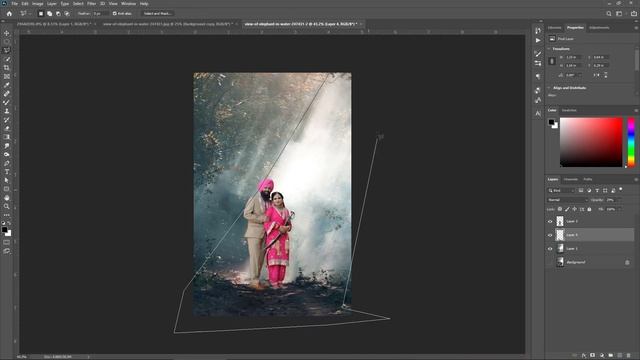Select the Rectangle shape tool

[x=7, y=189]
